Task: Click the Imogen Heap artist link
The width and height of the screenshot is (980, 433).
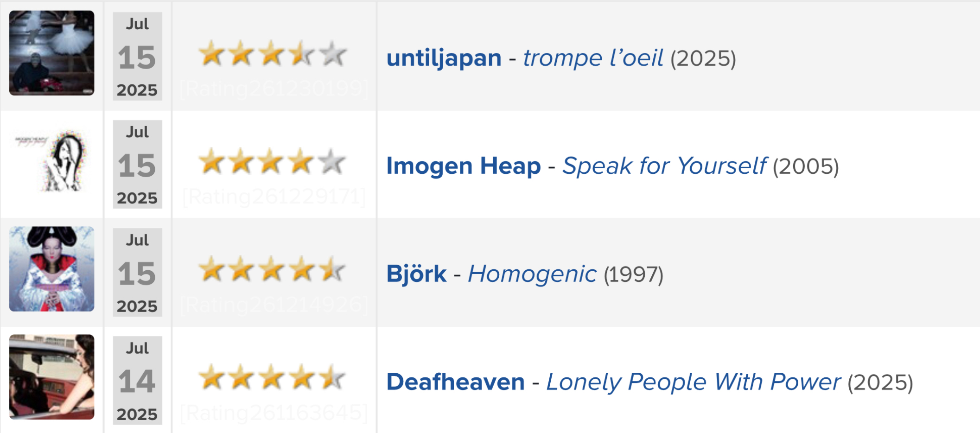Action: (464, 166)
